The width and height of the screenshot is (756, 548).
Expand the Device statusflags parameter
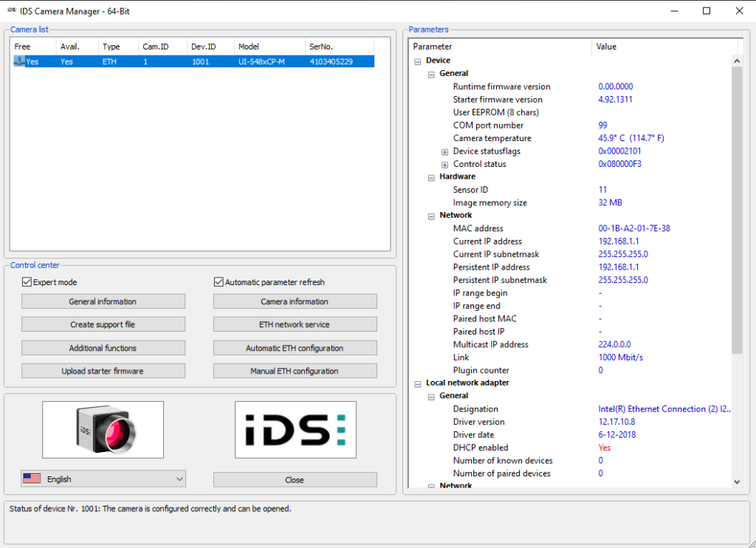(x=444, y=151)
